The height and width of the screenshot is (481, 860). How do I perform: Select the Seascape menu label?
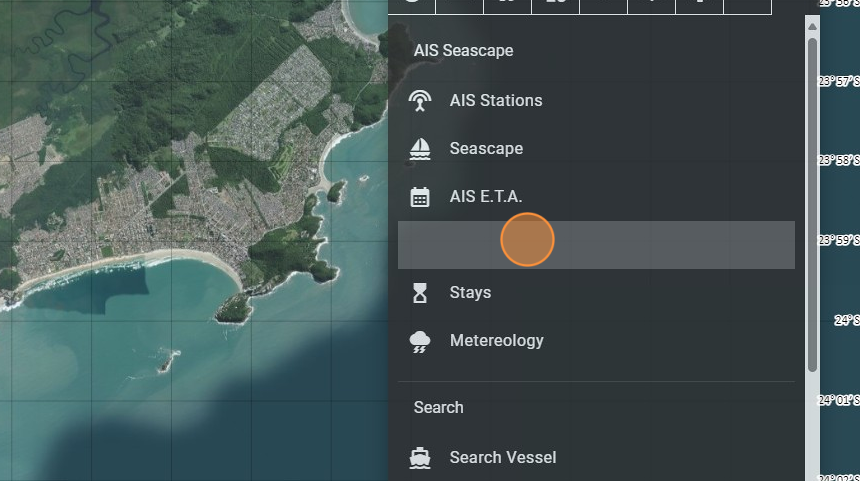486,149
